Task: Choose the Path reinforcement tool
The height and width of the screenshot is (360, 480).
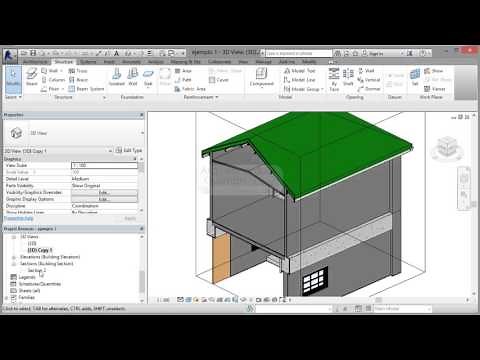Action: pyautogui.click(x=183, y=80)
